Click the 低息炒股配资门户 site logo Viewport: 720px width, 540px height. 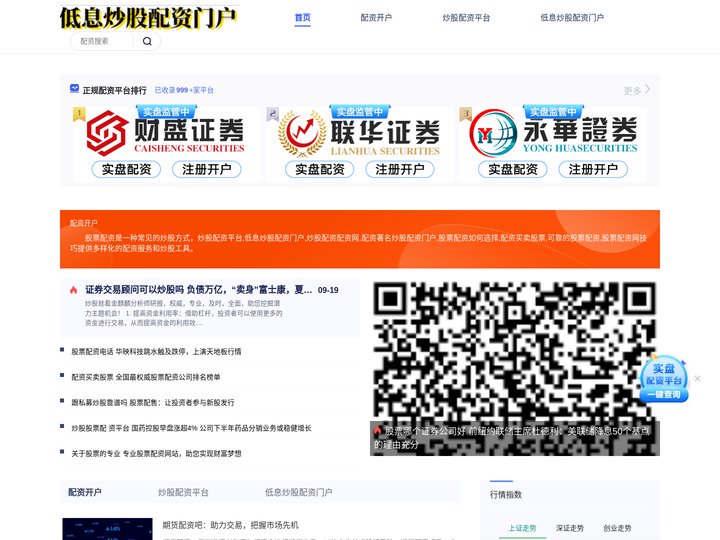click(149, 18)
